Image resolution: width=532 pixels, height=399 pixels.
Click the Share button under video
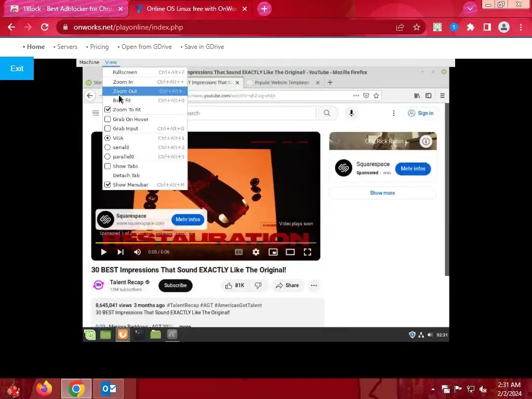tap(287, 285)
